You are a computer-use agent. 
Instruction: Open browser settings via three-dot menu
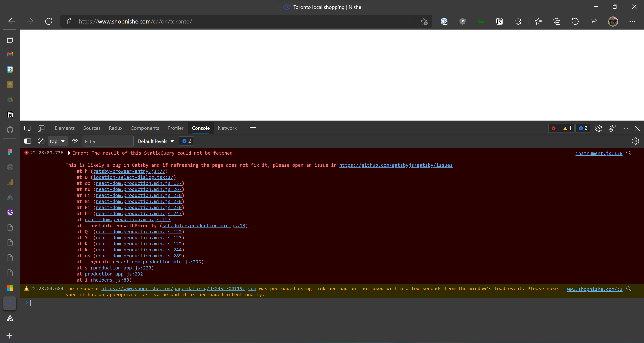tap(632, 21)
